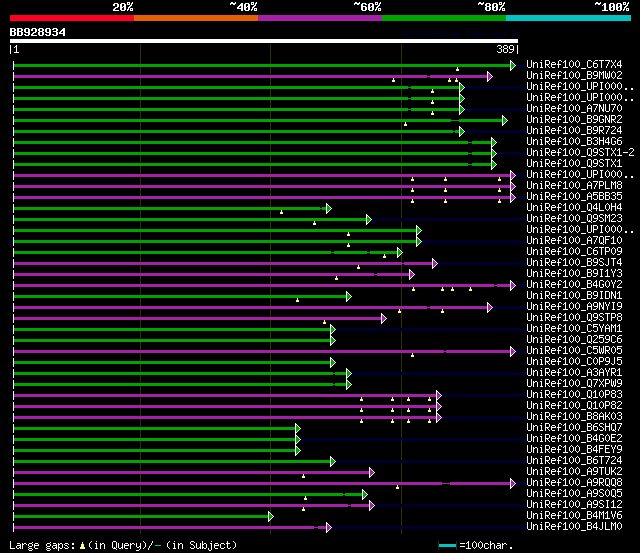Click the arrowhead ending the UniRef100_B9IDN1 alignment
640x553 pixels.
click(349, 297)
